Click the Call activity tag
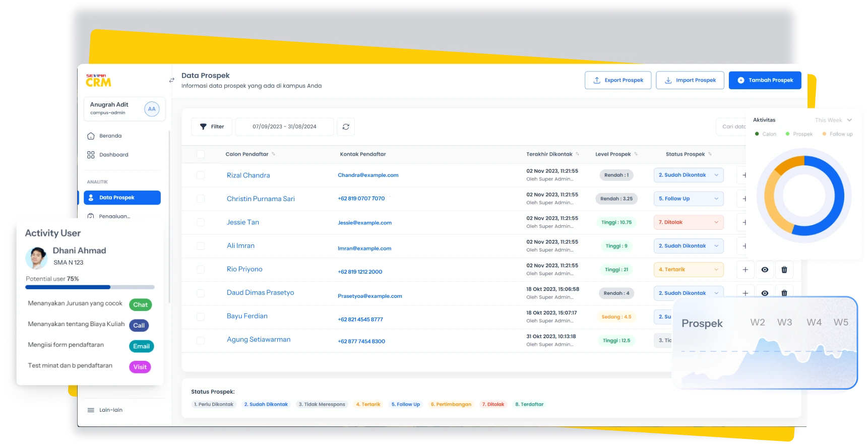The image size is (868, 444). pos(139,326)
